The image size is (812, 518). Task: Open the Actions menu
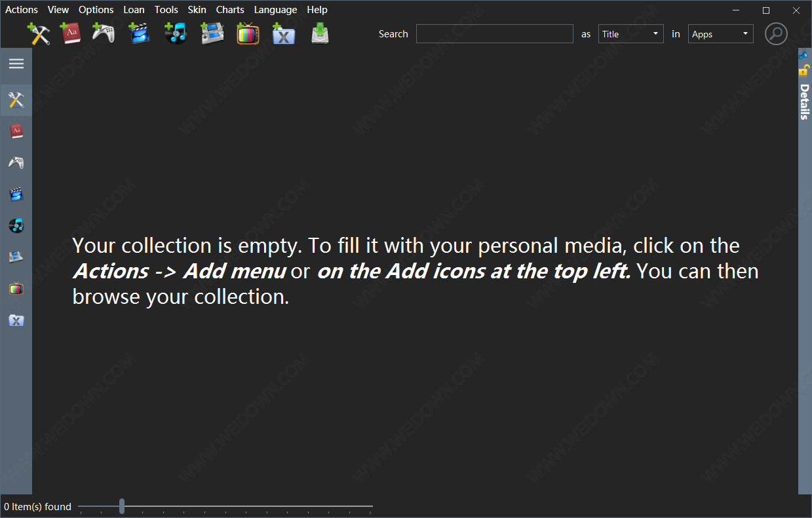click(x=22, y=10)
